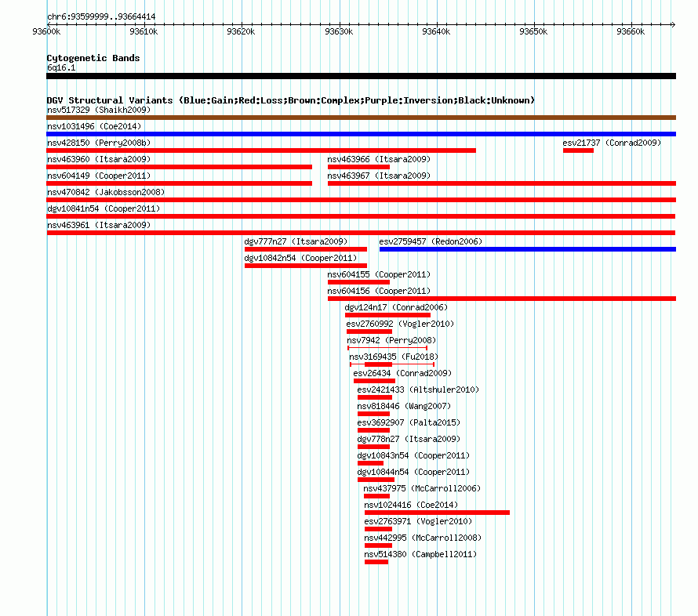Click the 93620k ruler tick label
Viewport: 698px width, 616px height.
point(241,31)
